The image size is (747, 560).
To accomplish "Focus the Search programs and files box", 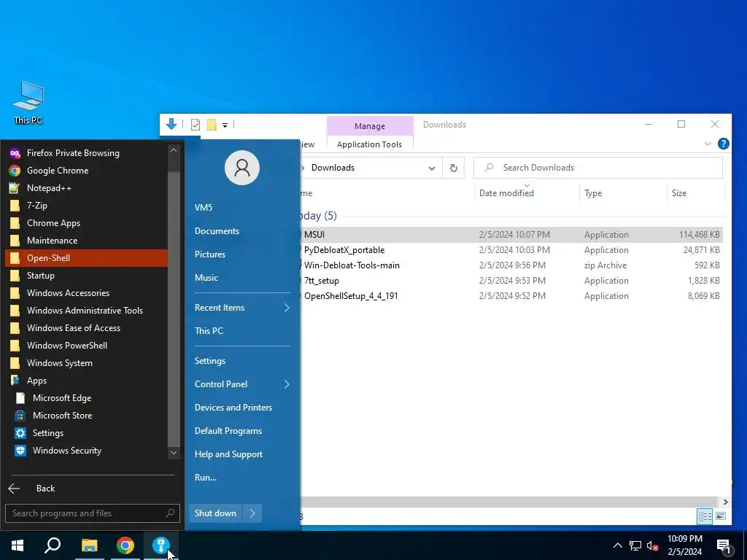I will pos(93,513).
